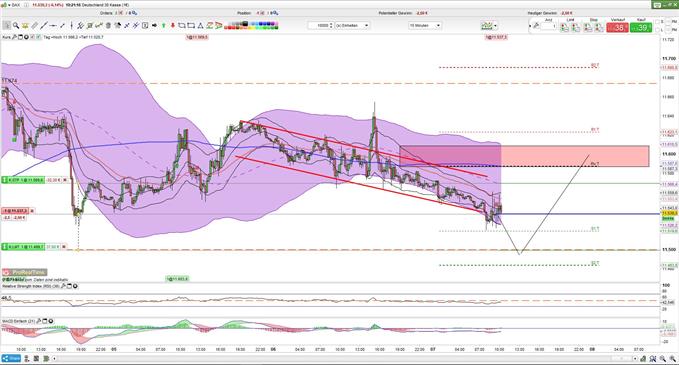Screen dimensions: 679x365
Task: Open Kurs price settings wrench
Action: [14, 37]
